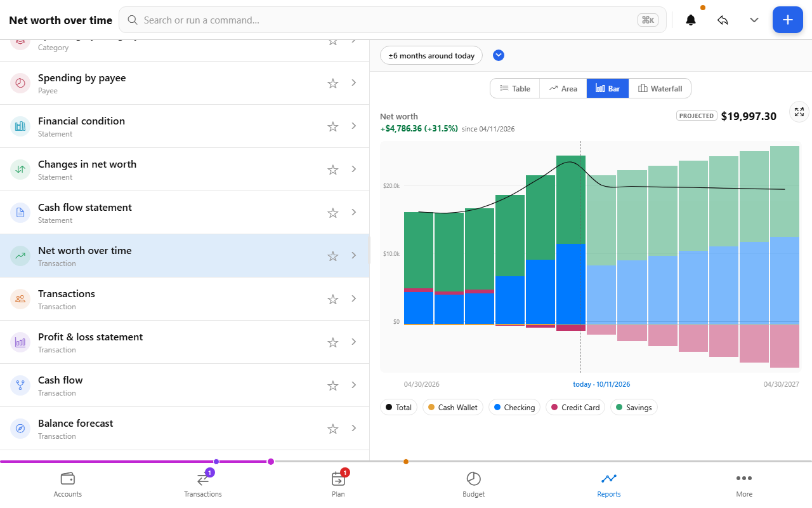Click the Profit & loss statement icon
The height and width of the screenshot is (508, 812).
click(x=20, y=342)
